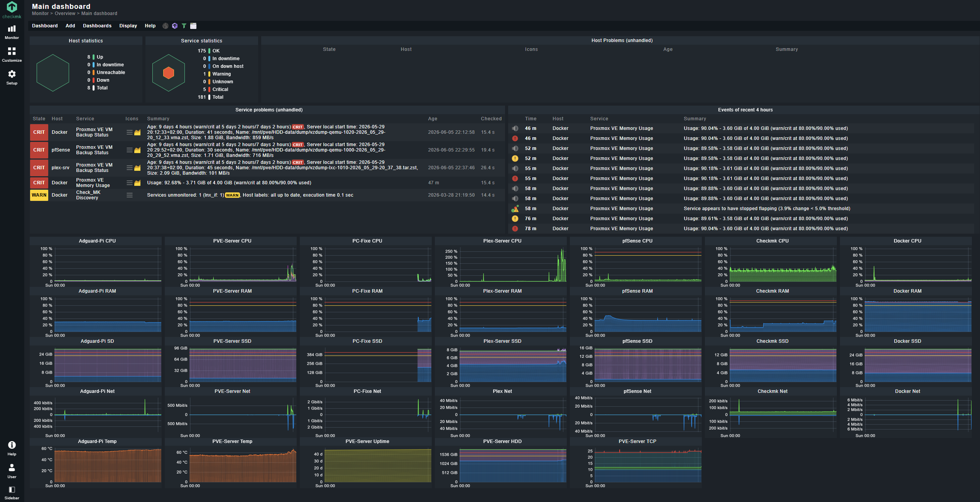Click the warning icon of the 76 m event

click(515, 219)
